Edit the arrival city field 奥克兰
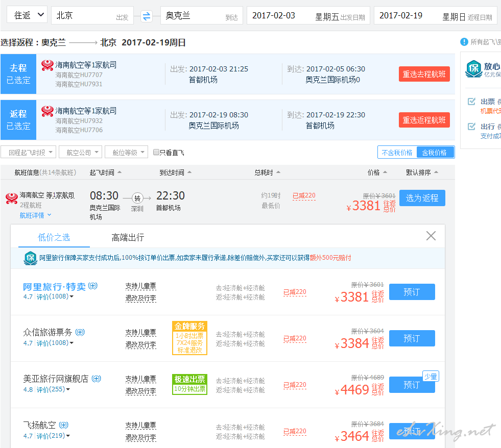The width and height of the screenshot is (501, 448). (x=202, y=15)
